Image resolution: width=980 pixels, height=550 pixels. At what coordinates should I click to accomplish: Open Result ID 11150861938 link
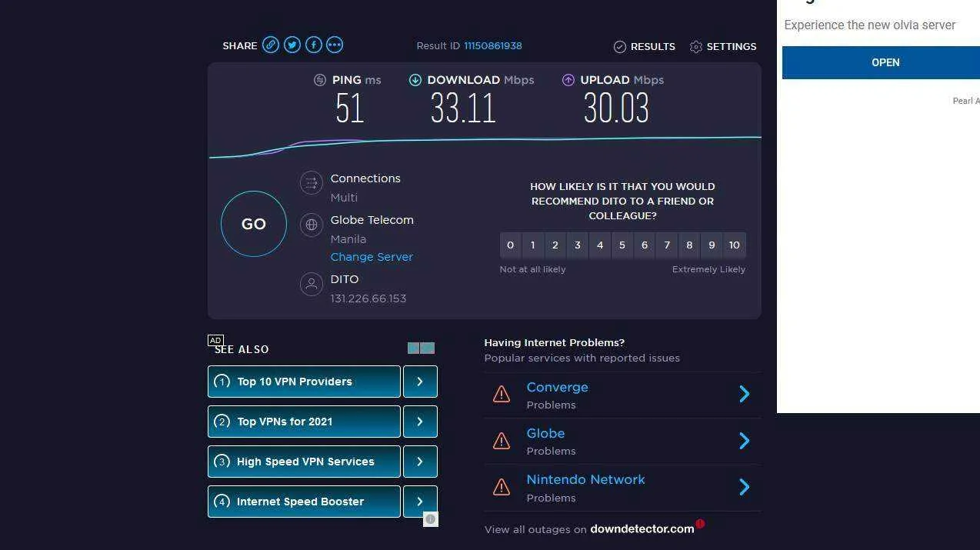point(493,46)
